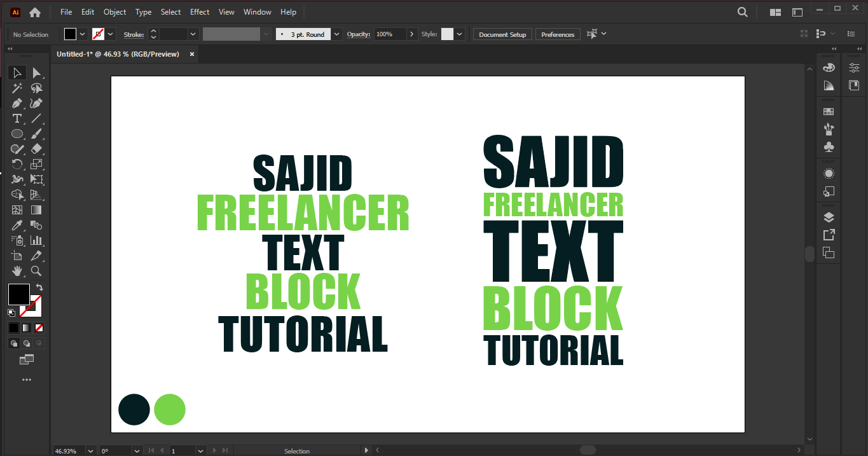Click the dark navy circle swatch on the artboard
Screen dimensions: 868x456
tap(134, 410)
